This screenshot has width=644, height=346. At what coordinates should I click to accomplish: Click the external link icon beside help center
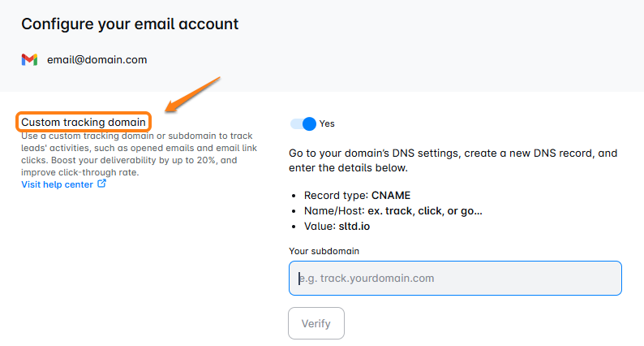(101, 184)
